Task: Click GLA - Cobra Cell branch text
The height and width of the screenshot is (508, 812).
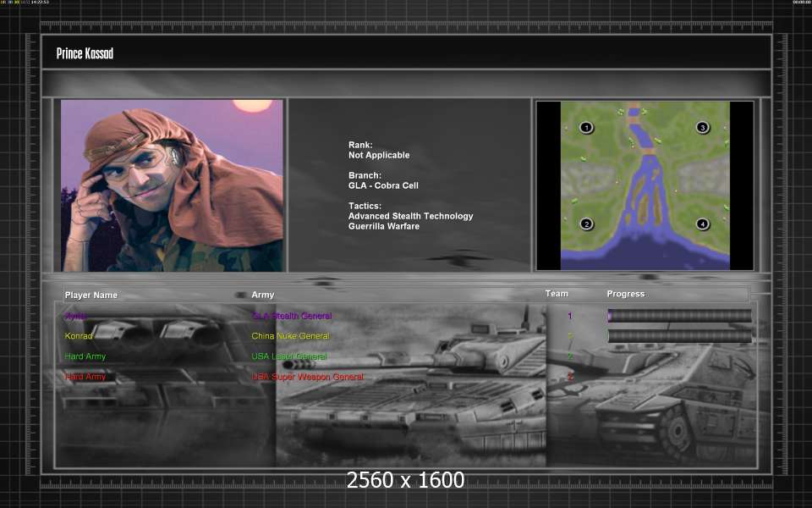Action: coord(383,185)
